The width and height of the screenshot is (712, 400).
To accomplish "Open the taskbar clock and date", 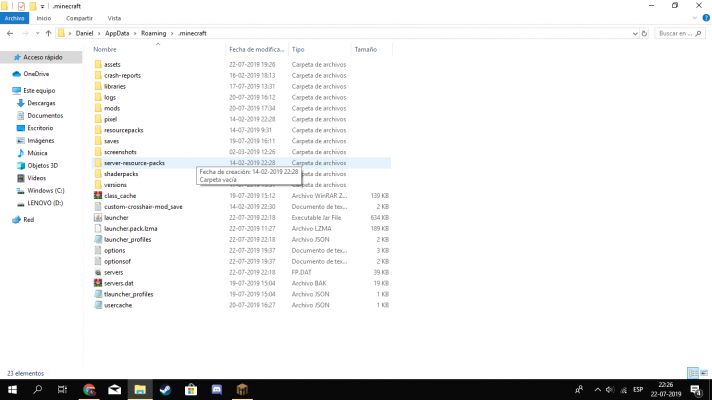I will [x=666, y=390].
